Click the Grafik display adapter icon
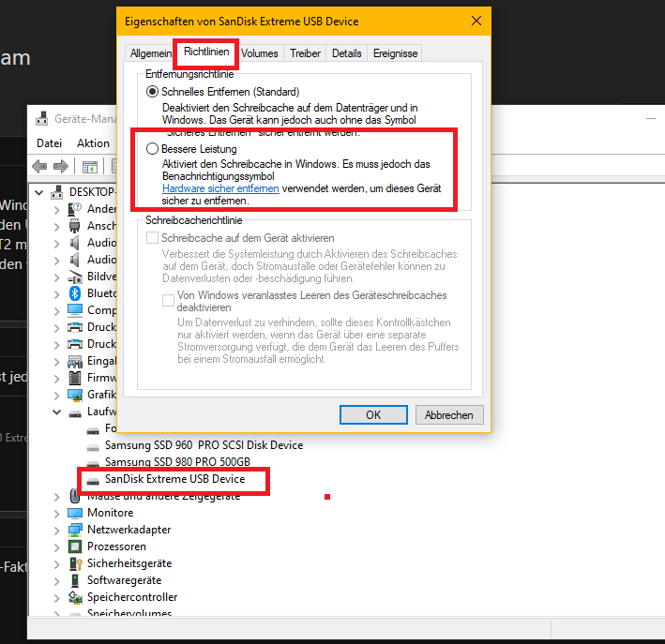The width and height of the screenshot is (665, 644). (x=75, y=395)
